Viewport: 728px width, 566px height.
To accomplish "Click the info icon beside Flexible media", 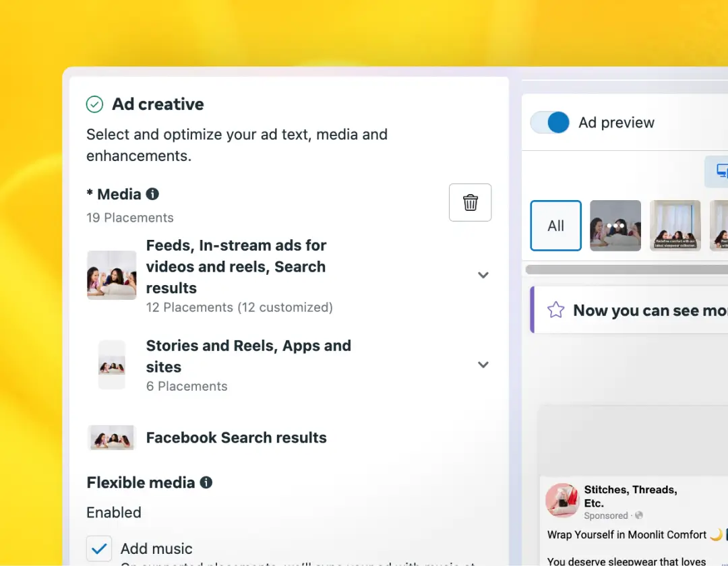I will [x=206, y=482].
